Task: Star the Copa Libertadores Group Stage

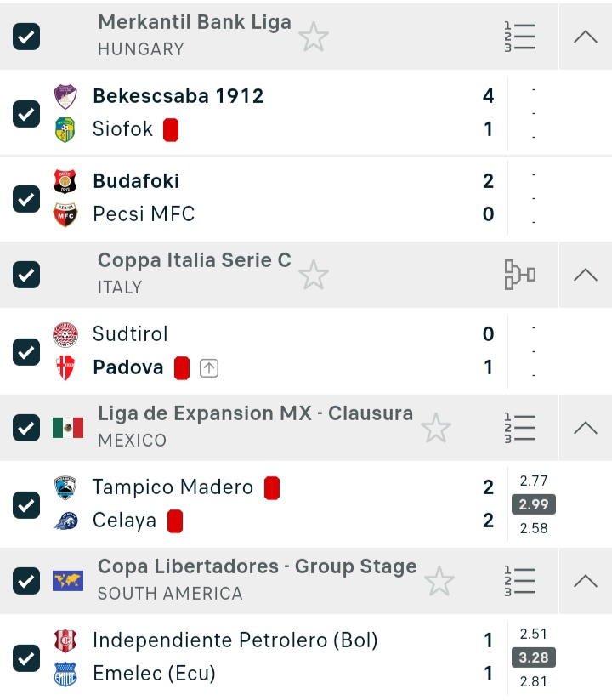Action: click(439, 581)
